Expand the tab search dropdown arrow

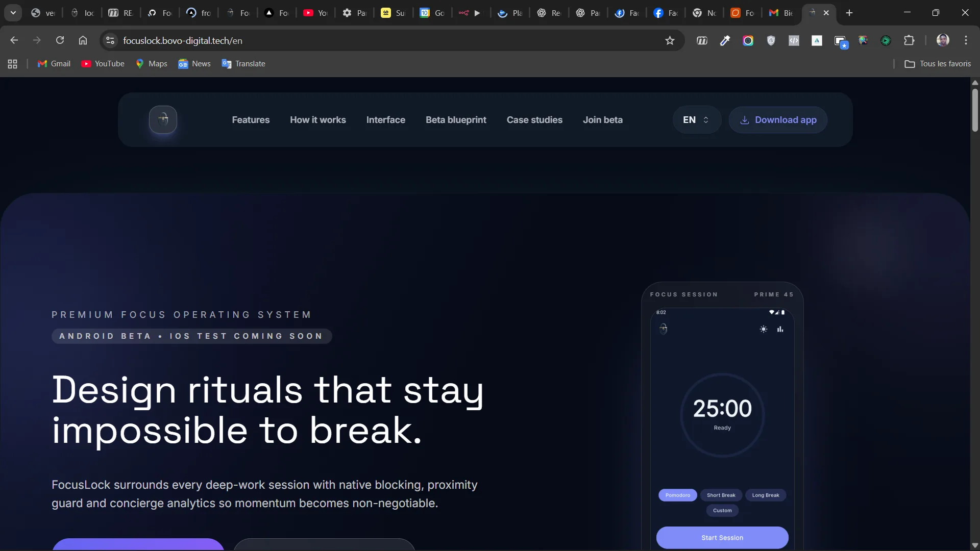tap(13, 13)
